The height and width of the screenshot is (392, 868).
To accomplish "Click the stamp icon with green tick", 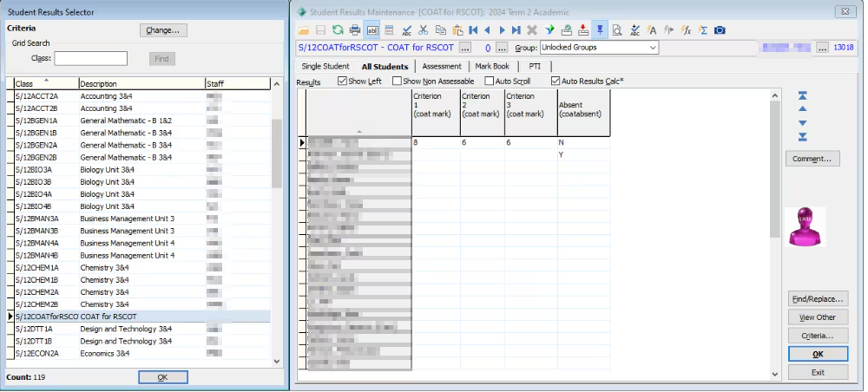I will [x=566, y=30].
